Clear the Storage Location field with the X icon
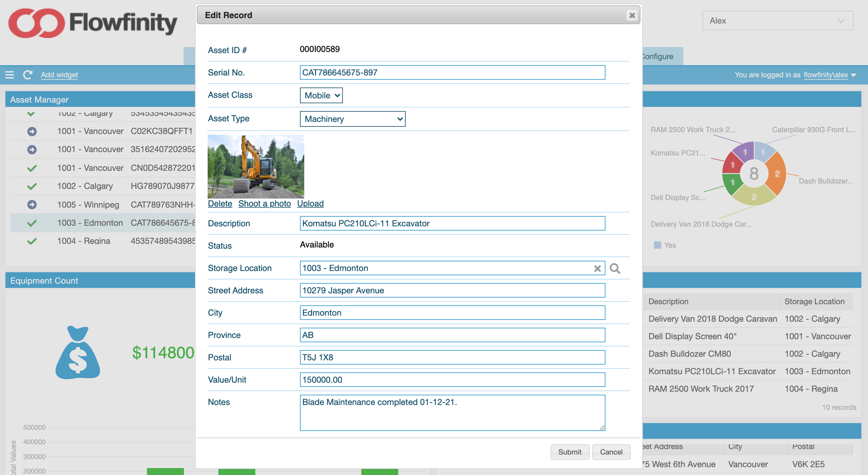Screen dimensions: 868x475 (598, 269)
